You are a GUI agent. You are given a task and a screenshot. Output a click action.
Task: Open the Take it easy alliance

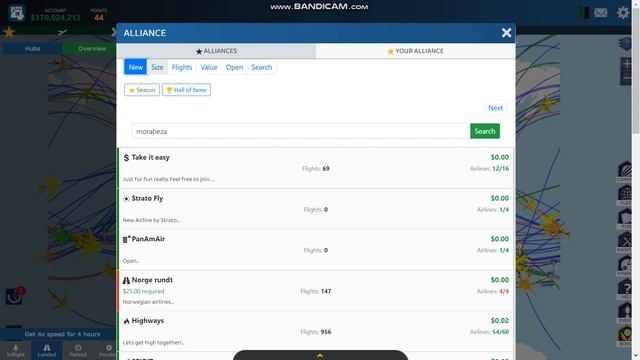coord(316,168)
